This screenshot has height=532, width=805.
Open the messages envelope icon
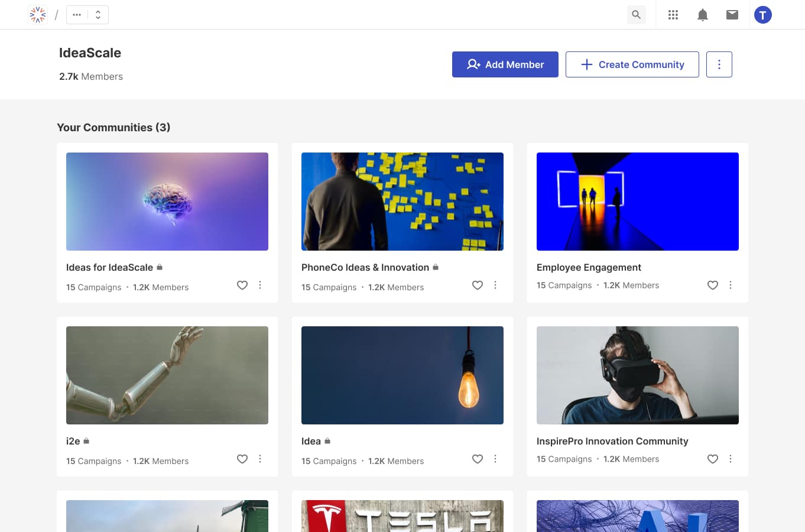tap(732, 15)
